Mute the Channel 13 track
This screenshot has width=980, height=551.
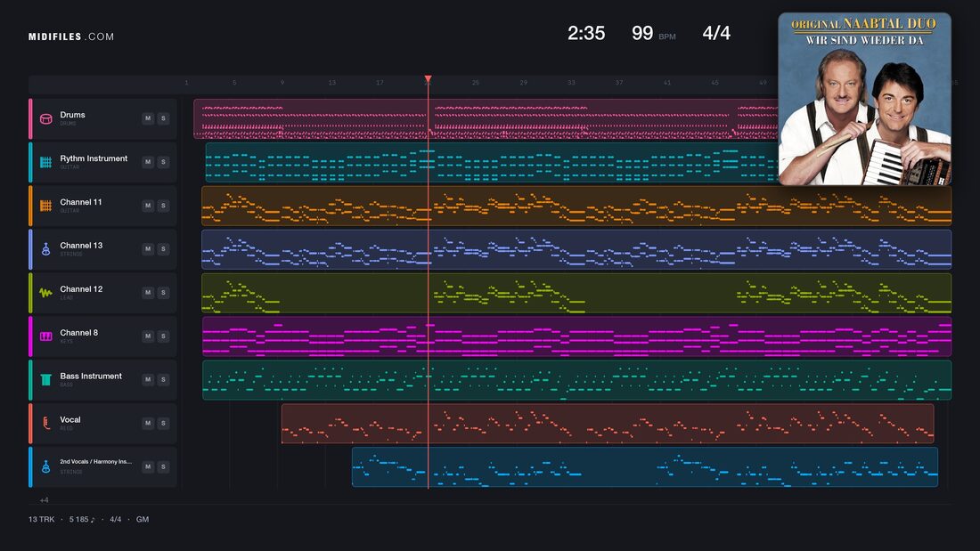(x=148, y=248)
